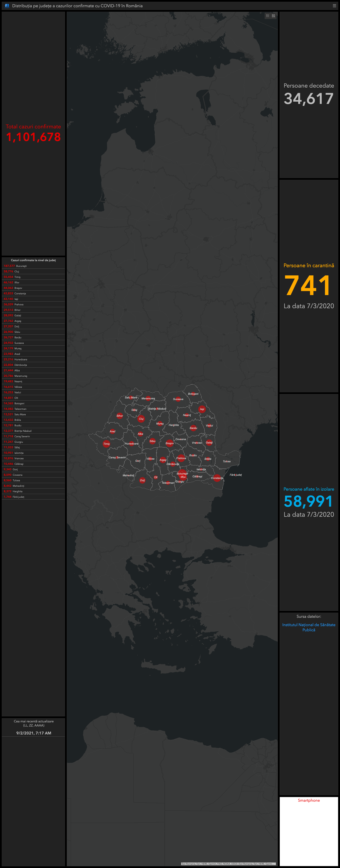The height and width of the screenshot is (868, 340).
Task: Click the Bacău red marker on map
Action: point(193,428)
